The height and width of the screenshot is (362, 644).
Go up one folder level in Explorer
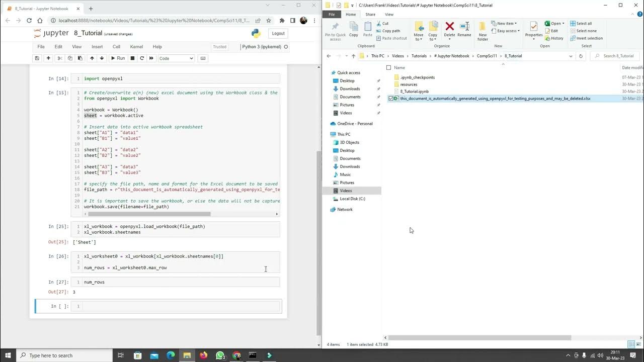pos(353,56)
